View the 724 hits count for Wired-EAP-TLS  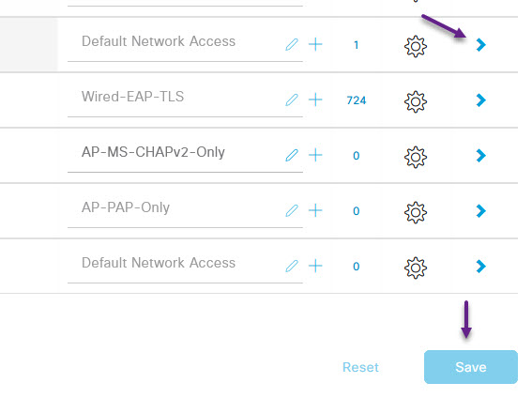357,100
